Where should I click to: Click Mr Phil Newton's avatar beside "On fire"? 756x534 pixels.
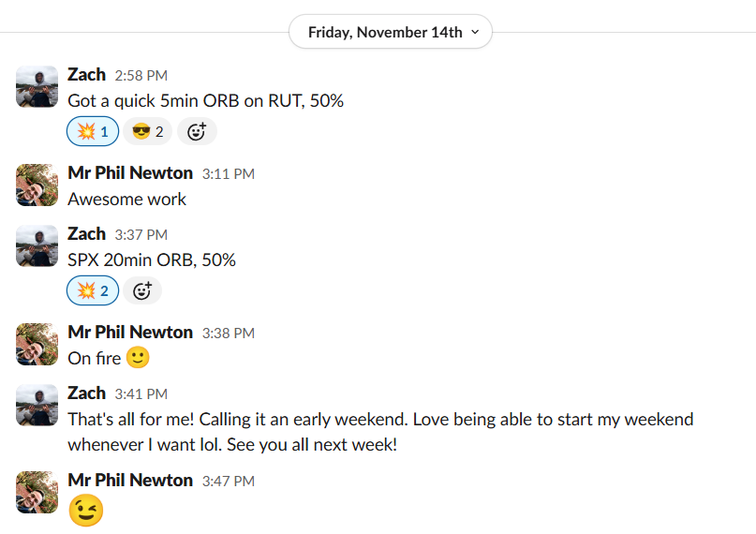click(37, 344)
